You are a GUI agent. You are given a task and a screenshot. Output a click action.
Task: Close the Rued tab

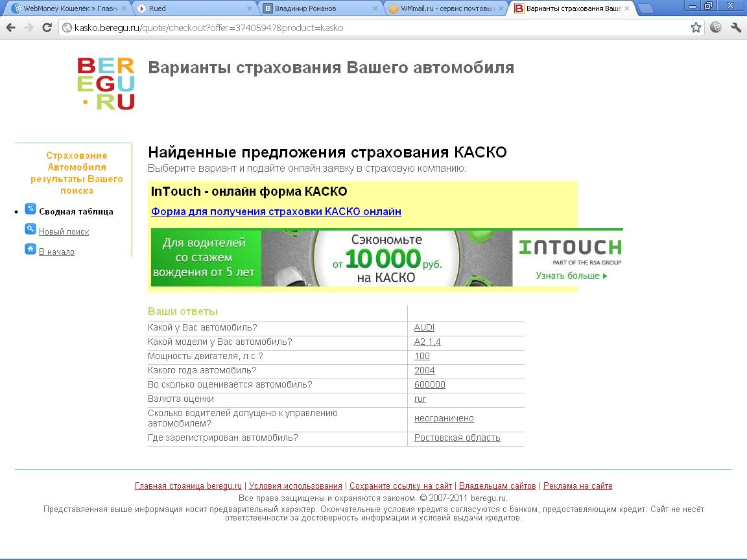click(x=250, y=8)
